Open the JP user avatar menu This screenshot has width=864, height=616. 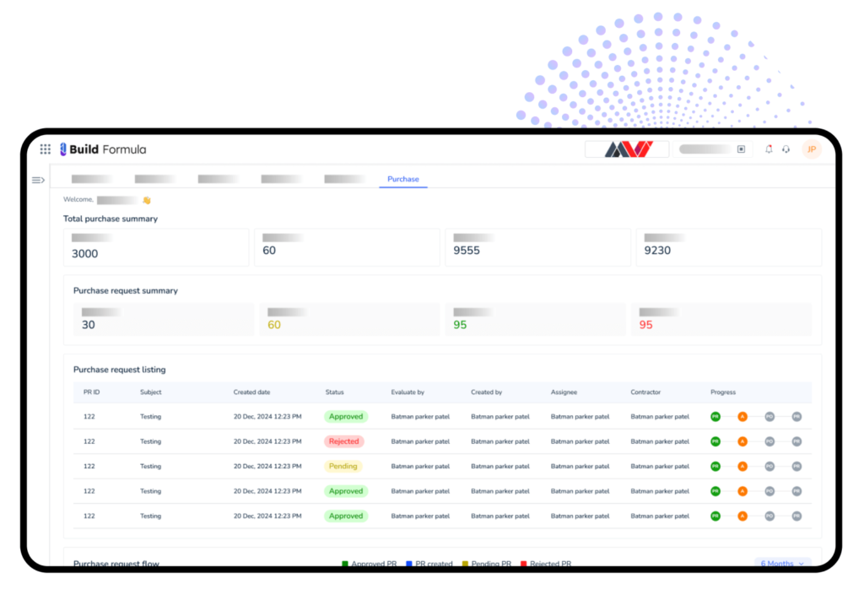(x=812, y=149)
